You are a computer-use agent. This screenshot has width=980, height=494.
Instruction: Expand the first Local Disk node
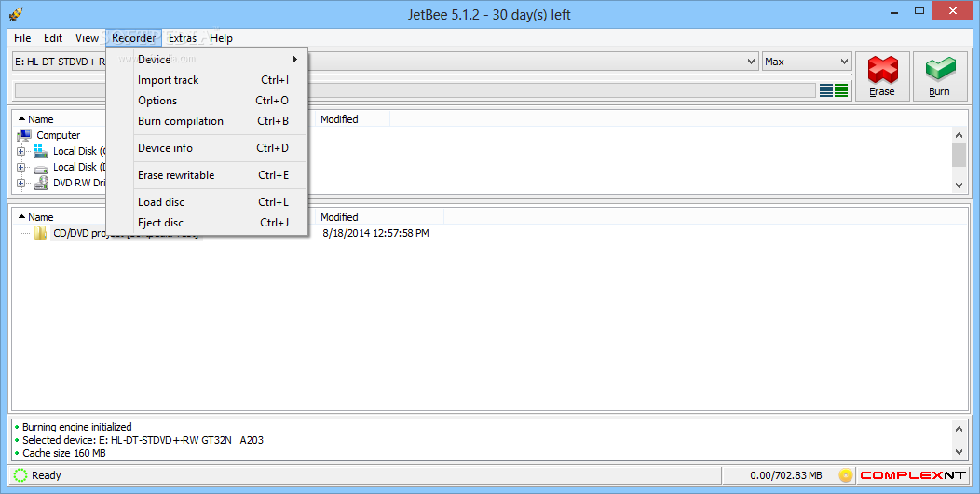(x=21, y=151)
